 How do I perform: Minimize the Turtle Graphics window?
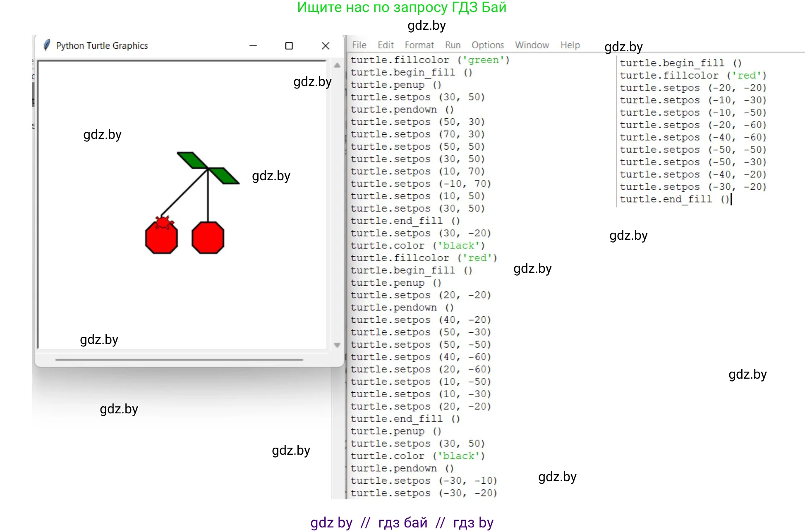(x=253, y=45)
